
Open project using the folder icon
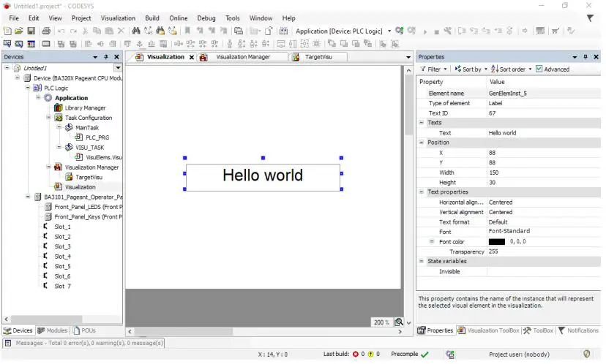(20, 31)
